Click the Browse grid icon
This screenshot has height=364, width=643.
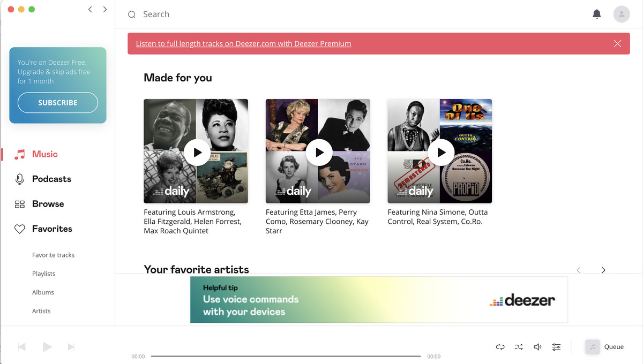20,204
